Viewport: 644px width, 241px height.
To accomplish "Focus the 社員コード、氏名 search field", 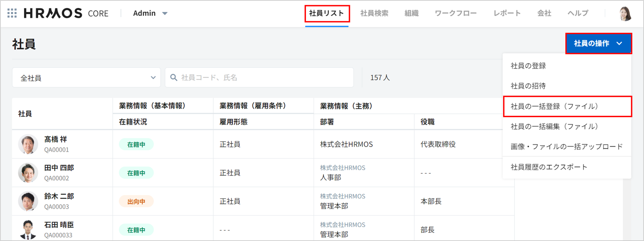I will pos(264,78).
